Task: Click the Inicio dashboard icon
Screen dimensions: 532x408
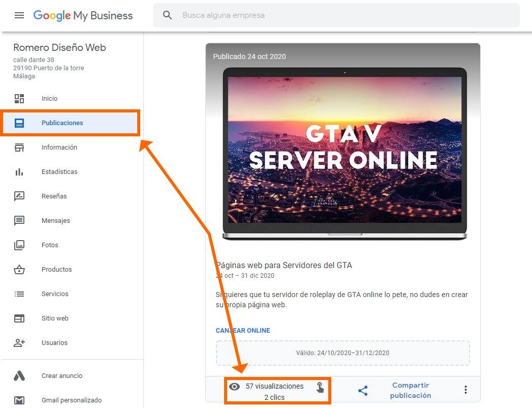Action: click(x=19, y=99)
